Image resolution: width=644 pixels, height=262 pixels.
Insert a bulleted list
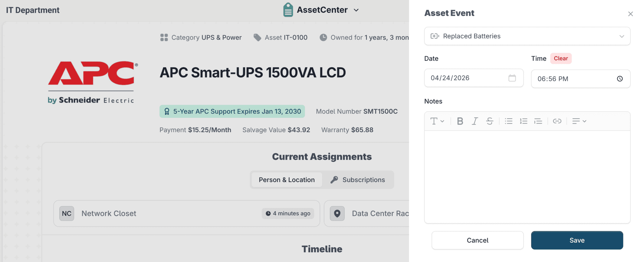coord(509,121)
